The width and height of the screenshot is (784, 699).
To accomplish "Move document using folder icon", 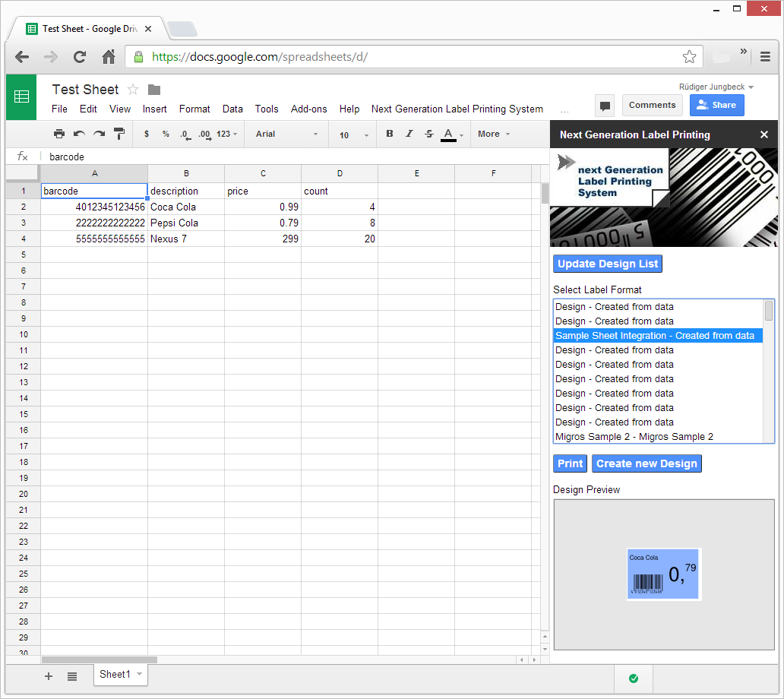I will (x=154, y=90).
